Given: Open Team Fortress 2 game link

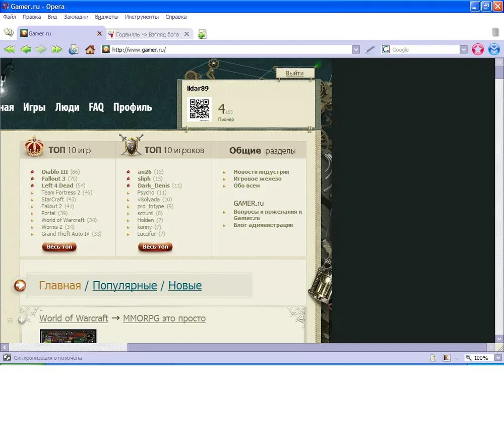Looking at the screenshot, I should coord(61,192).
